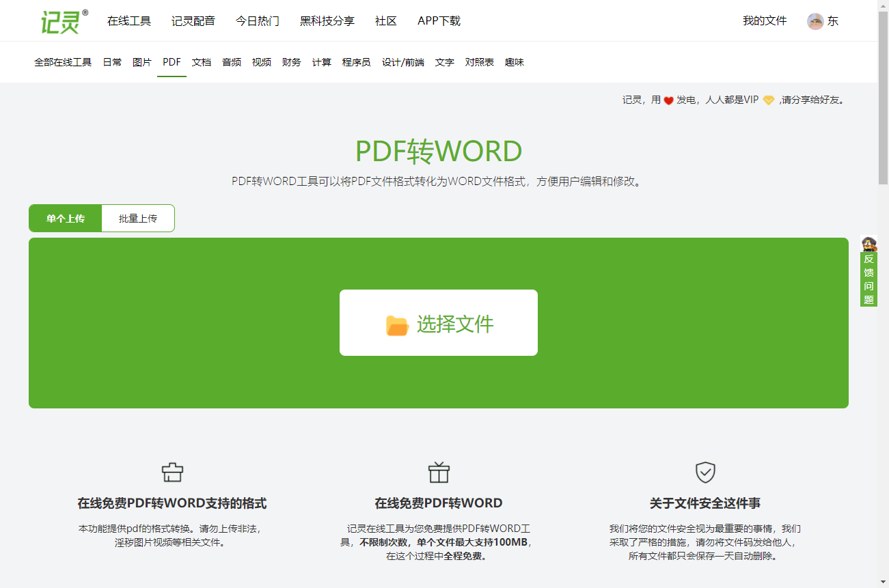Click the shield icon above 关于文件安全这件事
This screenshot has width=889, height=588.
coord(705,472)
